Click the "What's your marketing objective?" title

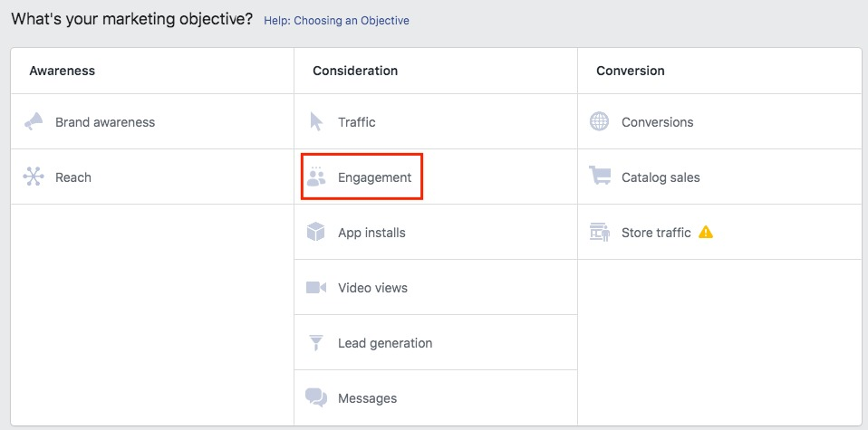132,19
